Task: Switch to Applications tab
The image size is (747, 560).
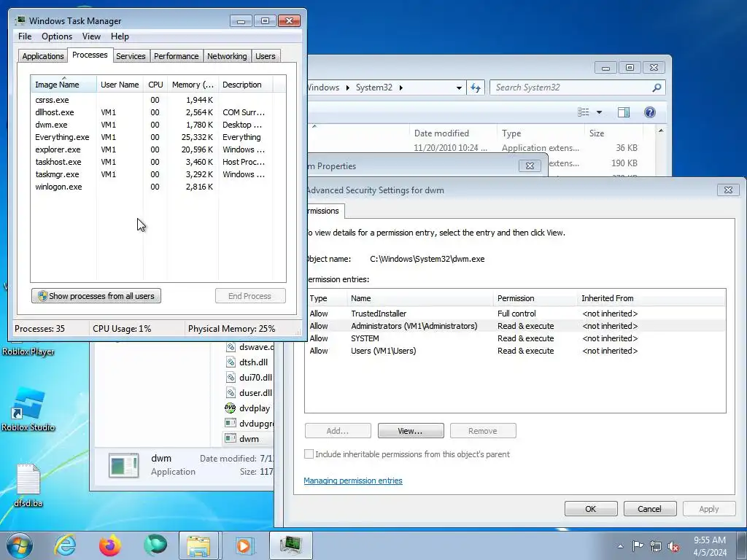Action: pos(43,56)
